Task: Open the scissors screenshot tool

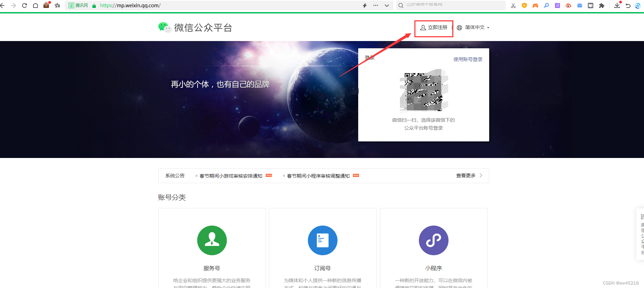Action: 513,6
